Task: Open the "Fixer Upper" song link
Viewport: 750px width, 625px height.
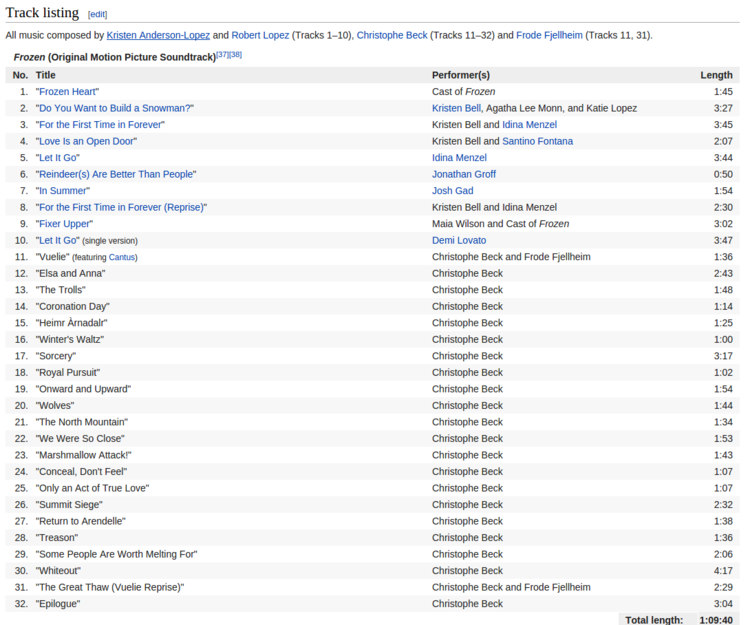Action: click(x=65, y=224)
